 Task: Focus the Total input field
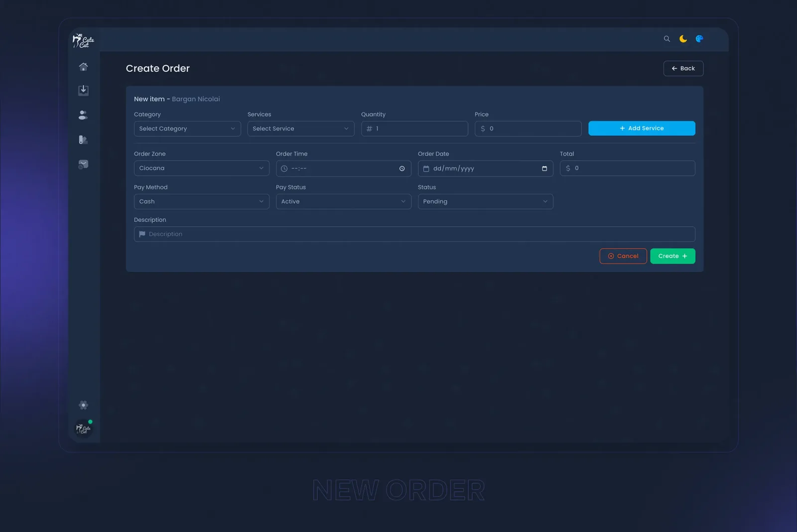[x=628, y=168]
